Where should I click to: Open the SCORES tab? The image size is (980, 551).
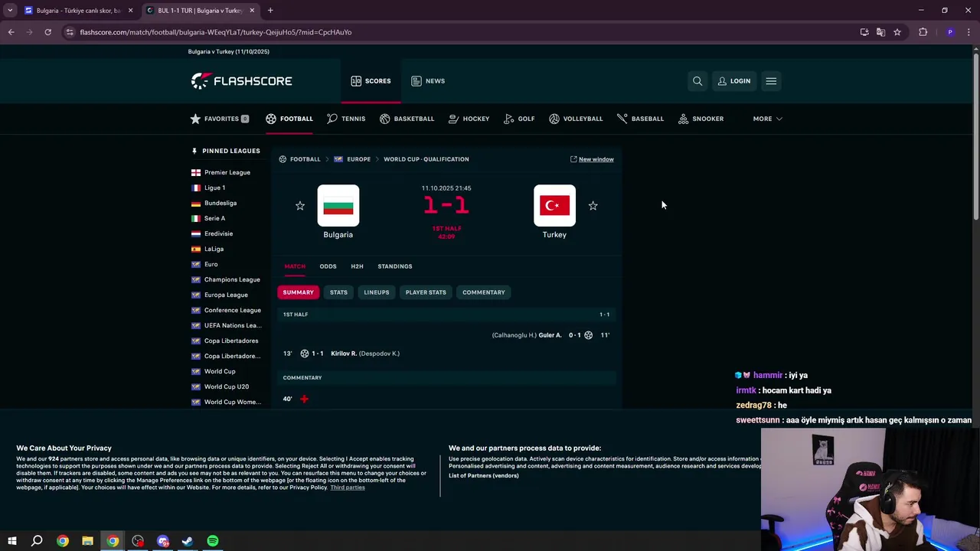point(371,80)
